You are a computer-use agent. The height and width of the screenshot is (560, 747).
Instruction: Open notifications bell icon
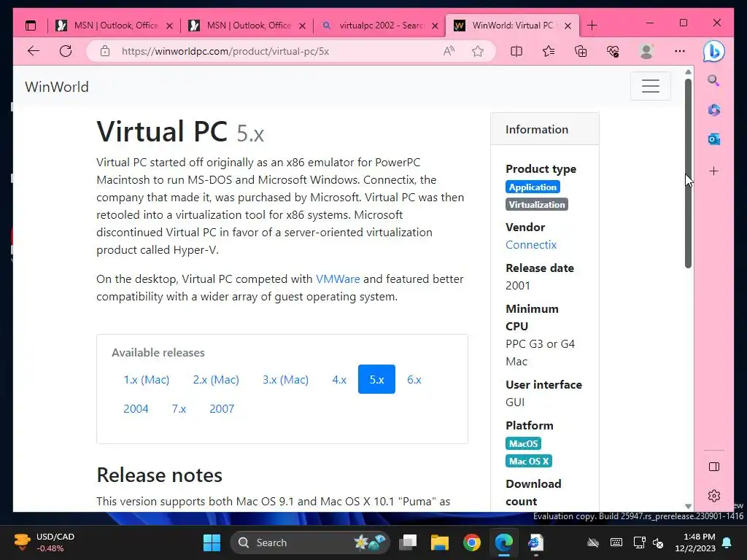pos(727,542)
